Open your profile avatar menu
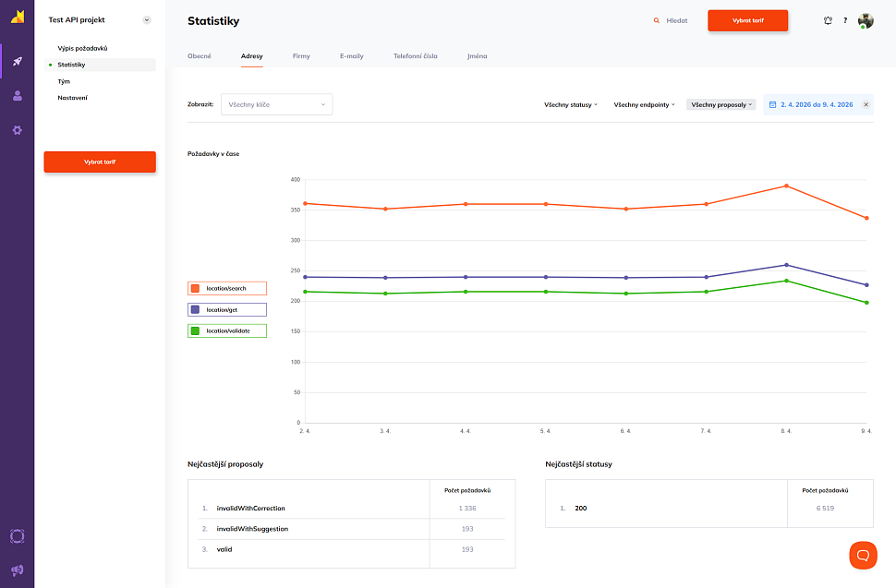 point(866,20)
